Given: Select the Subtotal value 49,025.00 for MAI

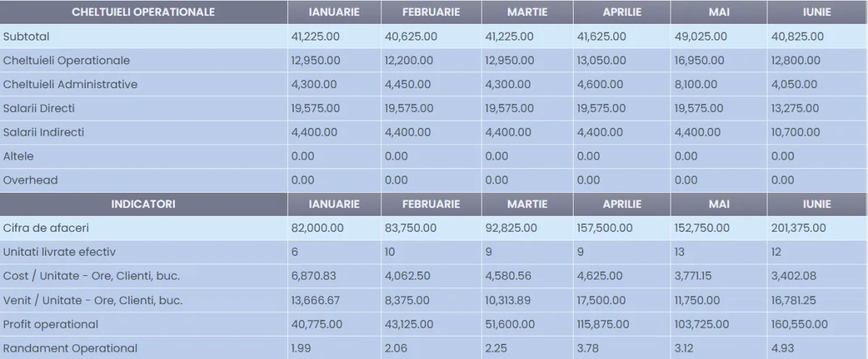Looking at the screenshot, I should click(x=699, y=36).
